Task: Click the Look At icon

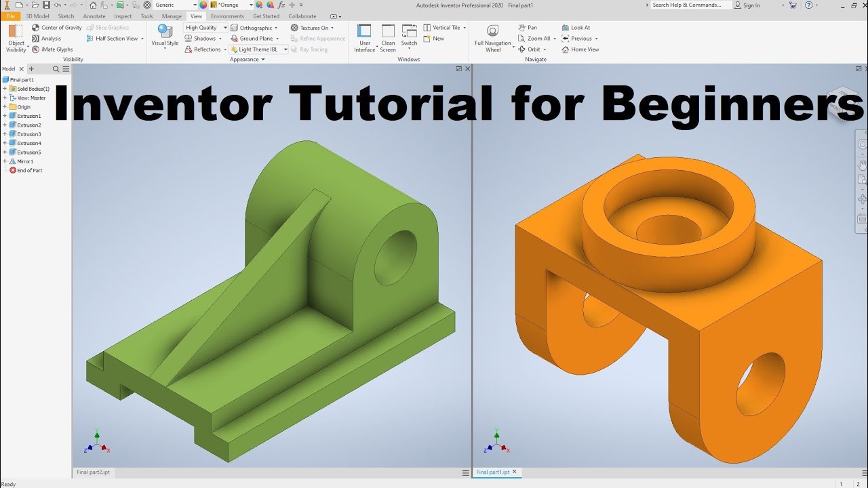Action: (x=566, y=28)
